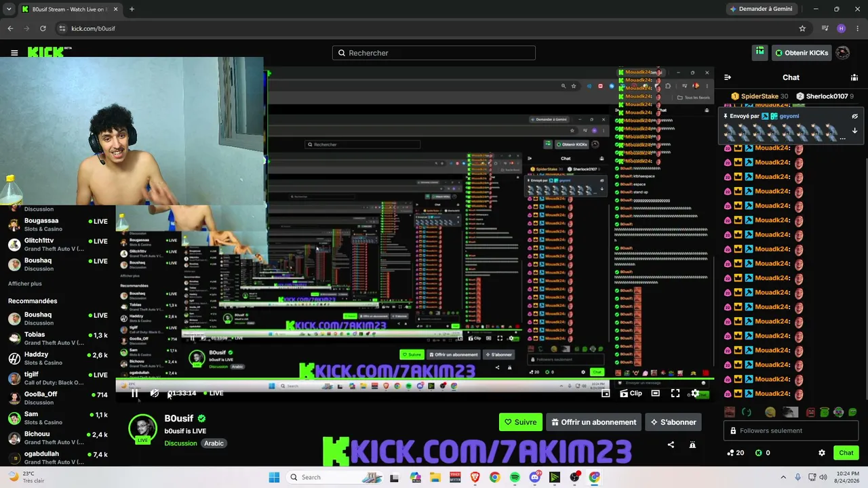Click the S'abonner subscribe button
Screen dimensions: 868x488
[x=673, y=422]
